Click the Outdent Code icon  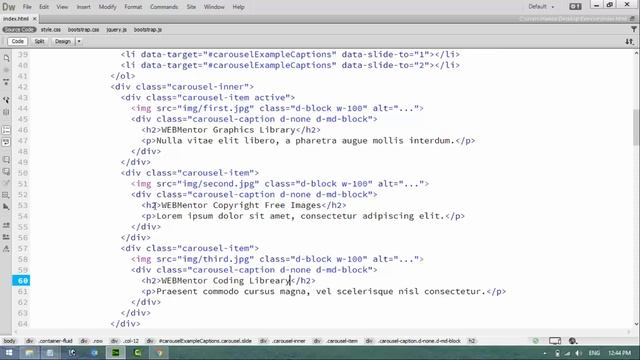coord(6,237)
